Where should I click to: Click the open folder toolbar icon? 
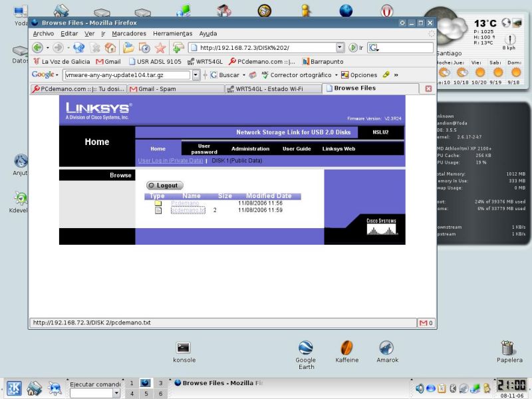pos(128,48)
